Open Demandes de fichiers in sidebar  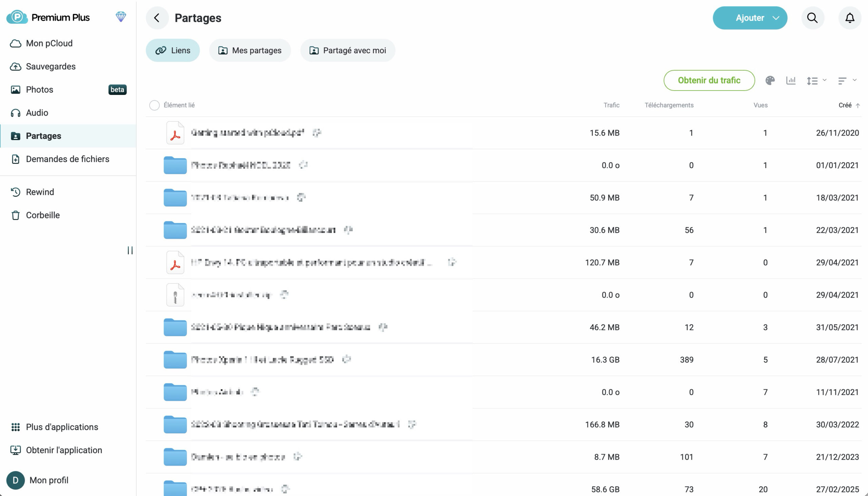click(x=67, y=159)
